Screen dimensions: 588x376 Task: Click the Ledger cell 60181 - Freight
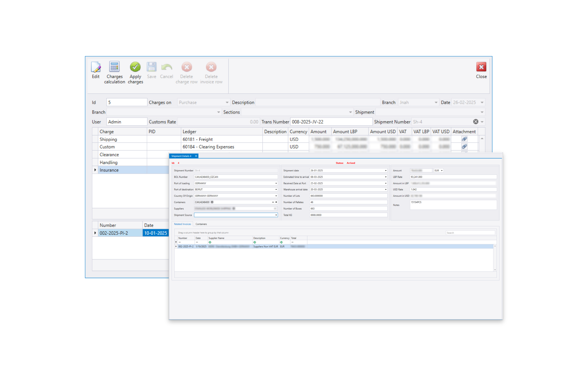point(222,139)
